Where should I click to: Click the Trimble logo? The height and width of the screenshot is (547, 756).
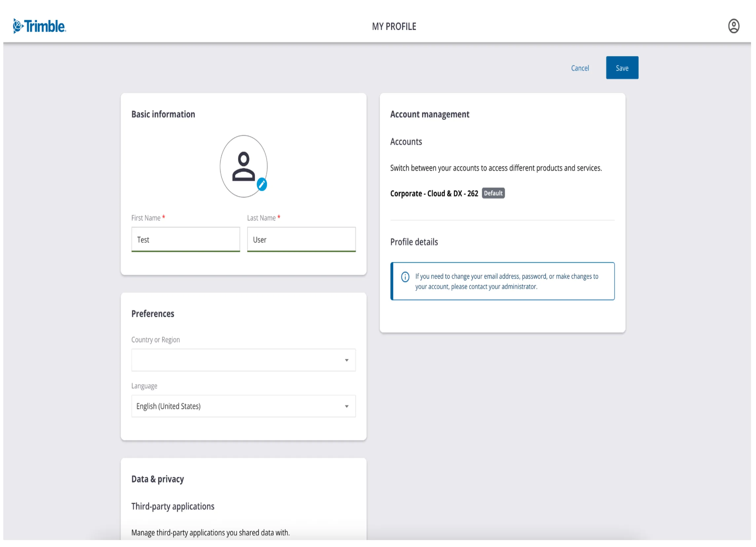click(x=40, y=26)
